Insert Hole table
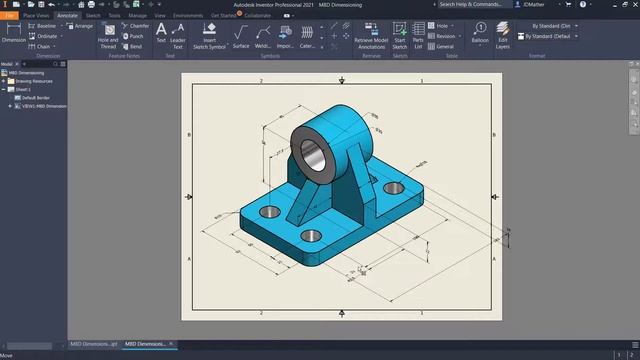The width and height of the screenshot is (640, 360). (438, 26)
